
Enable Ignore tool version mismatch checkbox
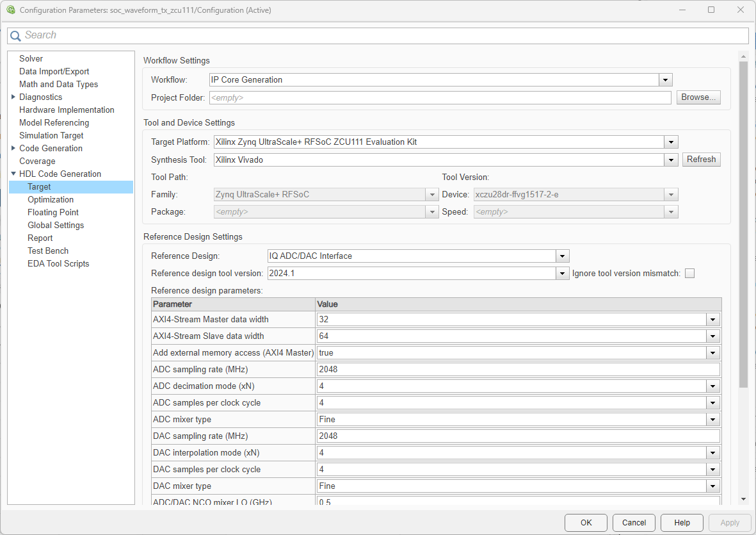point(689,274)
